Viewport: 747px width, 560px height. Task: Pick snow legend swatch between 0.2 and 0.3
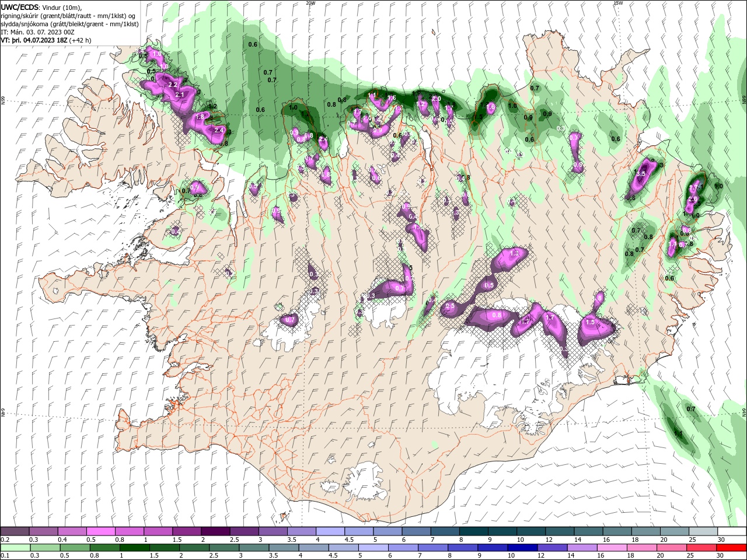[15, 531]
